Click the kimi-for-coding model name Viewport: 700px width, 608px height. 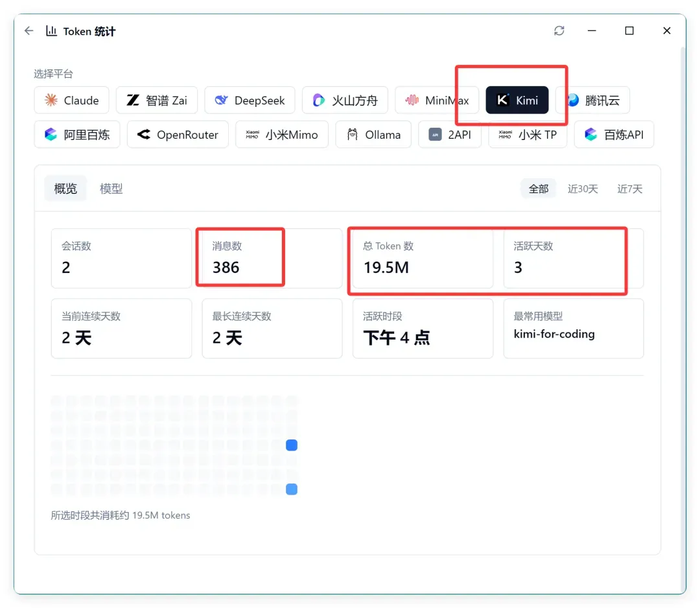pyautogui.click(x=554, y=334)
